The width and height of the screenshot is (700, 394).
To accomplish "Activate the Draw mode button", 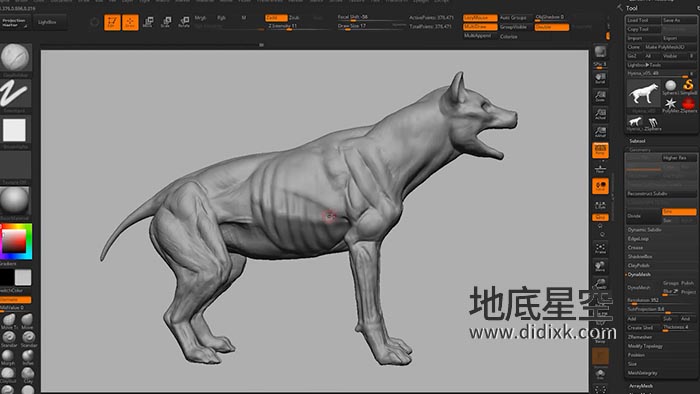I will [130, 22].
